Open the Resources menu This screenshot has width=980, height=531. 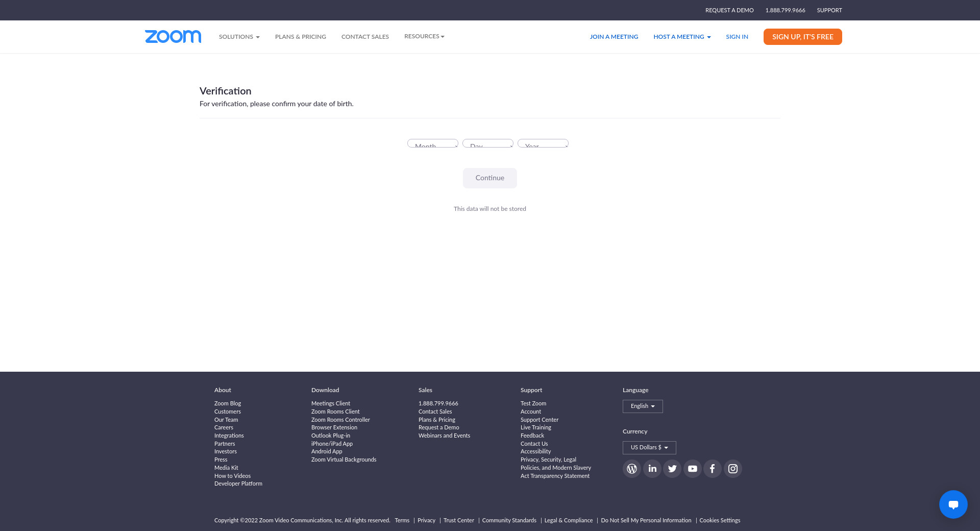(424, 36)
